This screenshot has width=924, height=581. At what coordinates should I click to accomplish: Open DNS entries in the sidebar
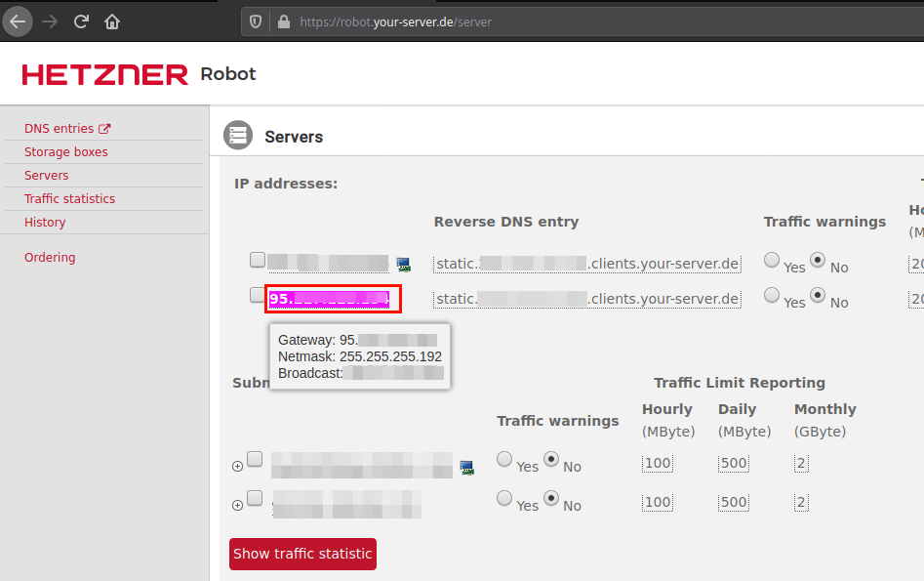[59, 129]
